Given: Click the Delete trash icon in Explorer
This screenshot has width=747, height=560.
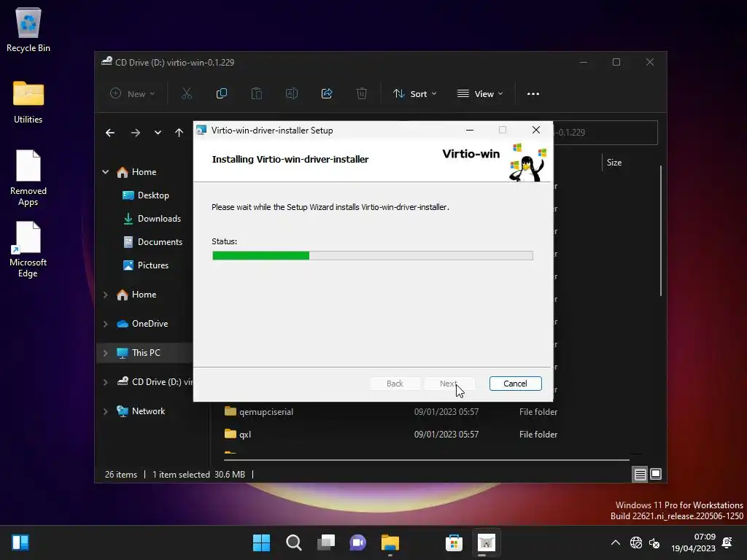Looking at the screenshot, I should pyautogui.click(x=362, y=94).
